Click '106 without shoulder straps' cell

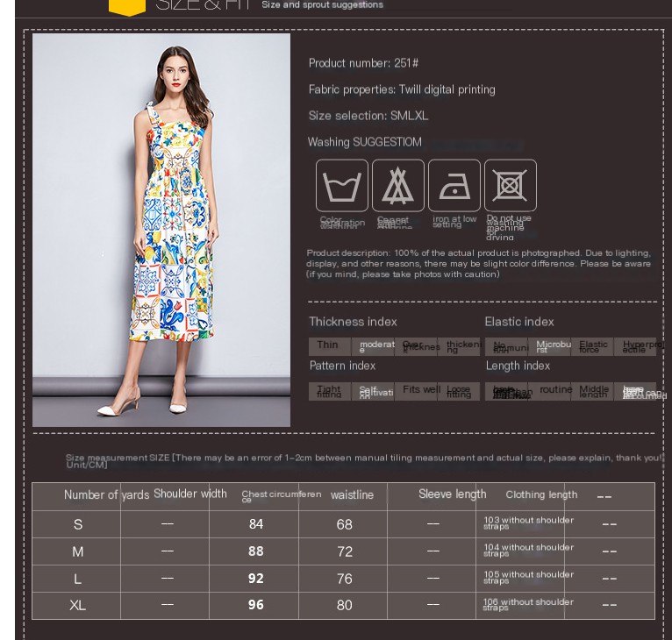coord(528,605)
